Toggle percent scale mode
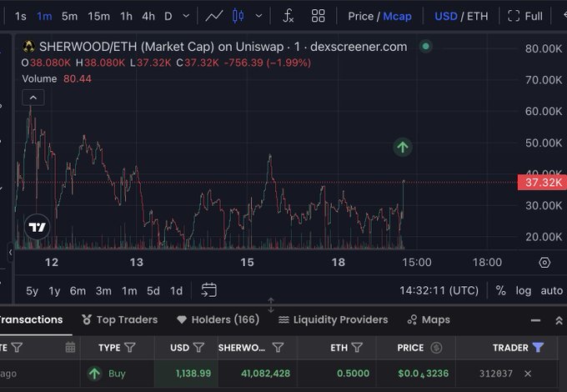 tap(500, 290)
